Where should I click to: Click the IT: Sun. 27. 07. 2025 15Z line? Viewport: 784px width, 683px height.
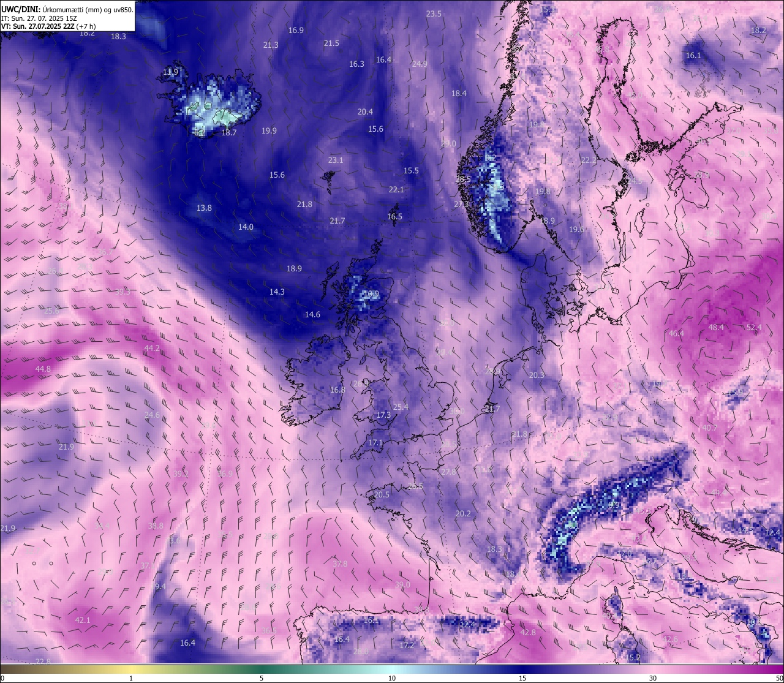tap(39, 18)
